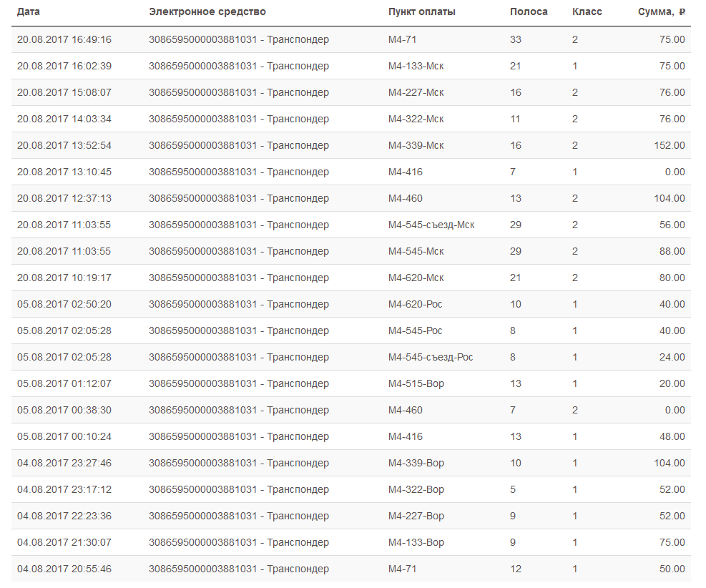Click the M4-620-Рос payment point cell
This screenshot has height=588, width=706.
[415, 304]
